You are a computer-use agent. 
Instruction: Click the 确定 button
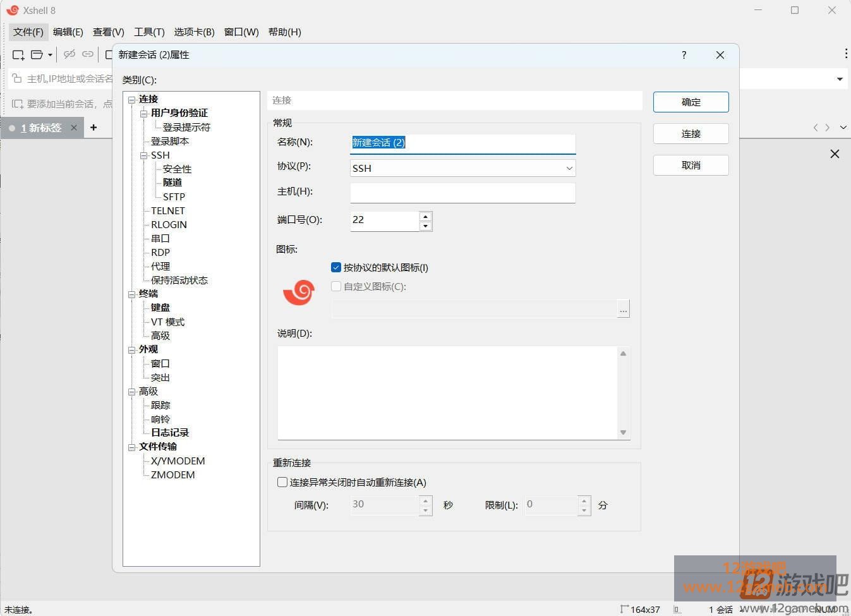(691, 102)
